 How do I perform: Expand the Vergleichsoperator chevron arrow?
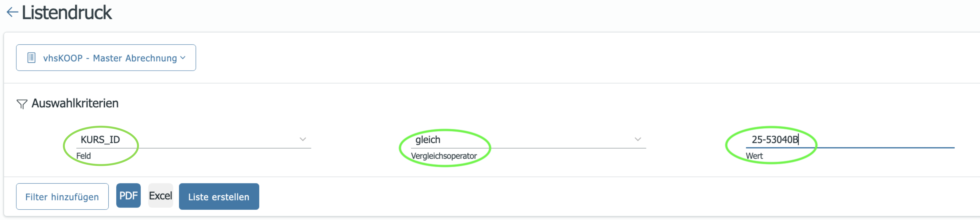coord(638,139)
